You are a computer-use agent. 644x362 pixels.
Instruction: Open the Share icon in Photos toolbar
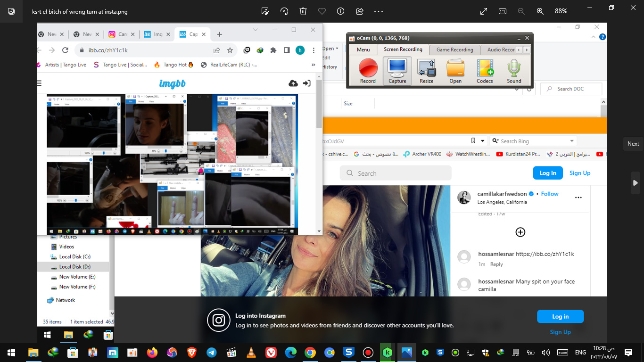coord(360,11)
